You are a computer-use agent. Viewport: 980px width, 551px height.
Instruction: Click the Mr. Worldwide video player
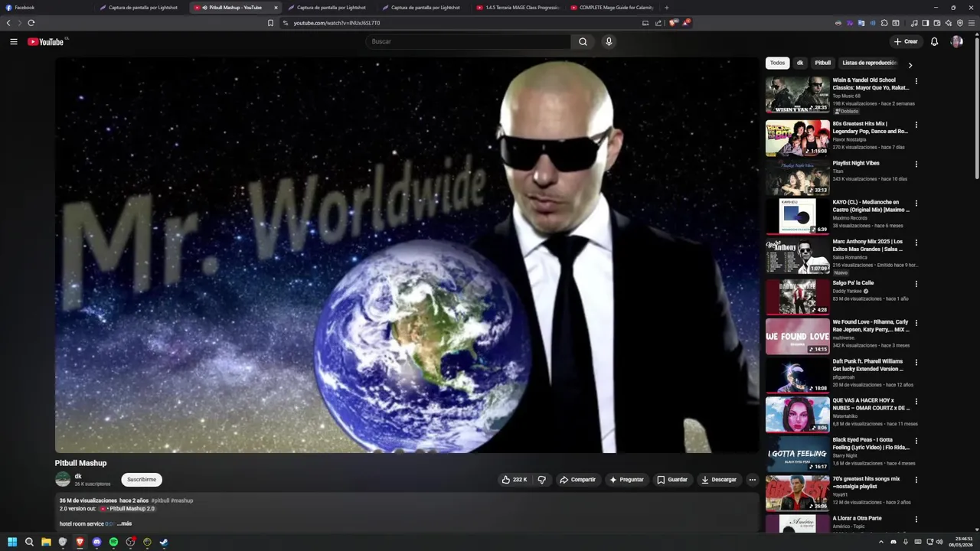407,255
